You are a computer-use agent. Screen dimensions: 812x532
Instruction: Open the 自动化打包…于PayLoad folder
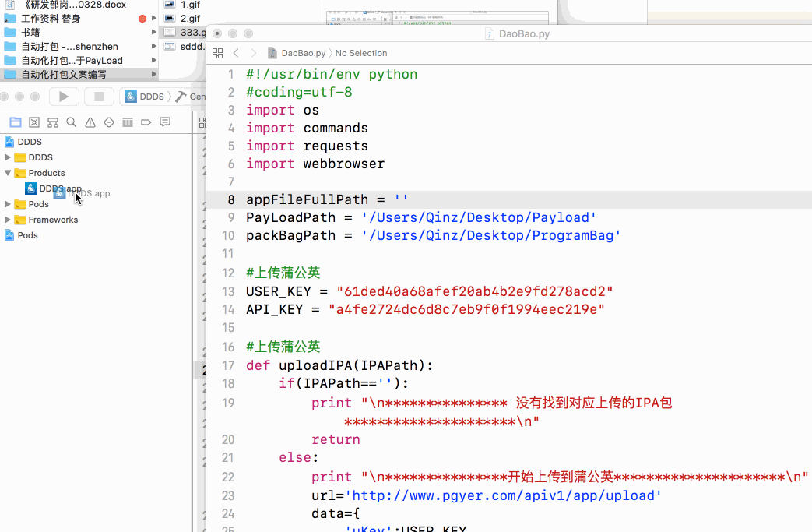pos(64,60)
